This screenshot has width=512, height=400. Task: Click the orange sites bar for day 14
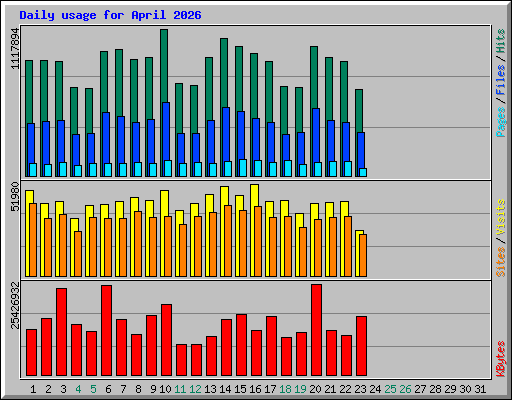228,241
